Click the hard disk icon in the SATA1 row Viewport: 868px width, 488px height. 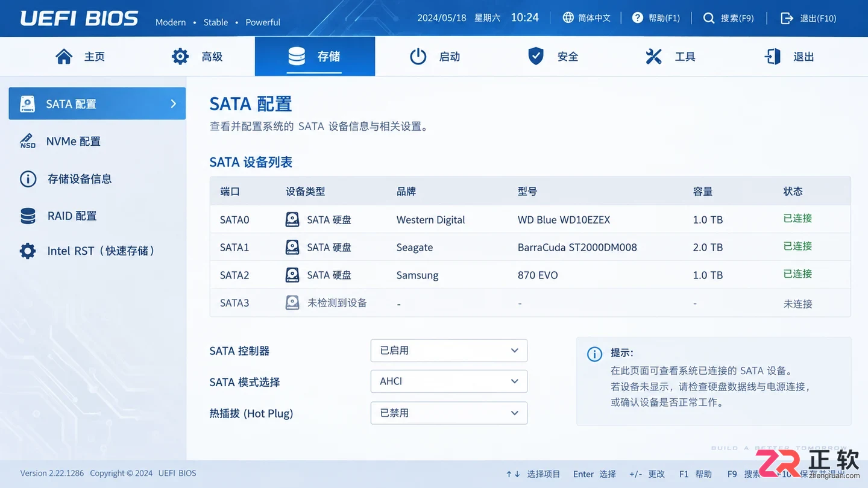point(292,247)
